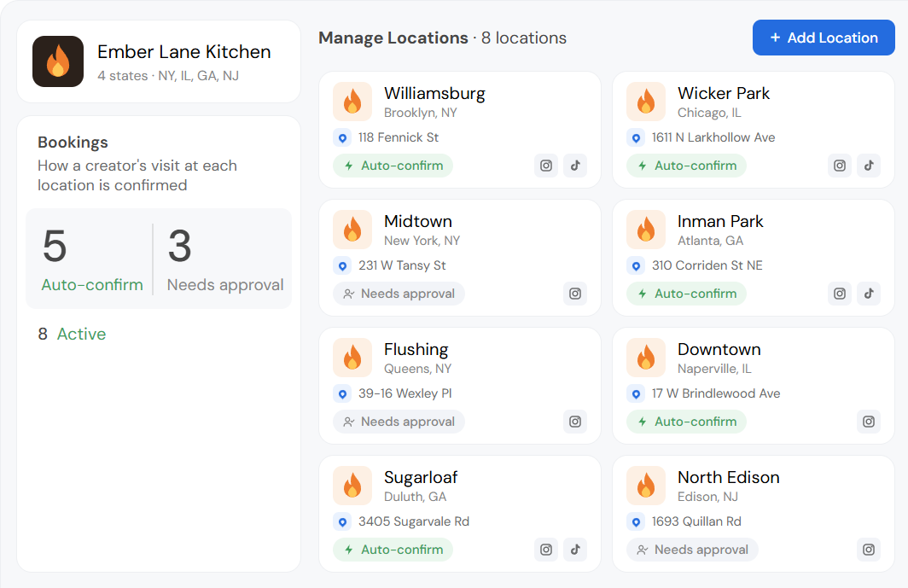The width and height of the screenshot is (908, 588).
Task: Open Instagram for Williamsburg location
Action: (x=546, y=166)
